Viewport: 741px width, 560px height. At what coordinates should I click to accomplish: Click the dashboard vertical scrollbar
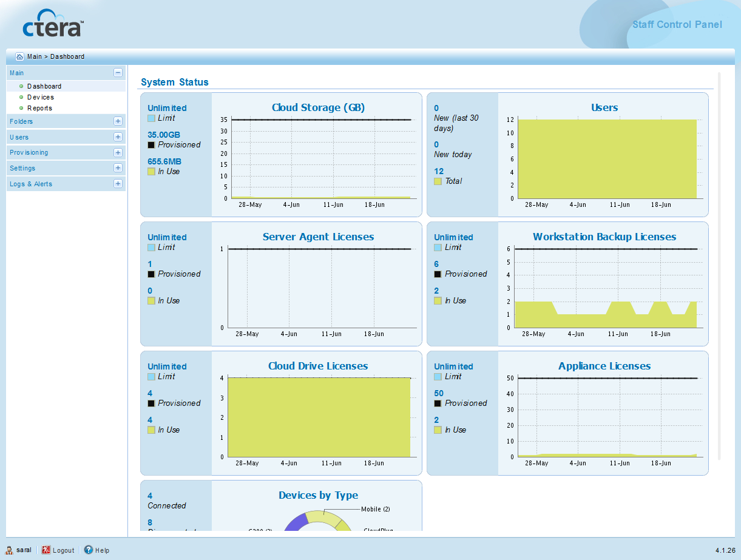pos(719,266)
